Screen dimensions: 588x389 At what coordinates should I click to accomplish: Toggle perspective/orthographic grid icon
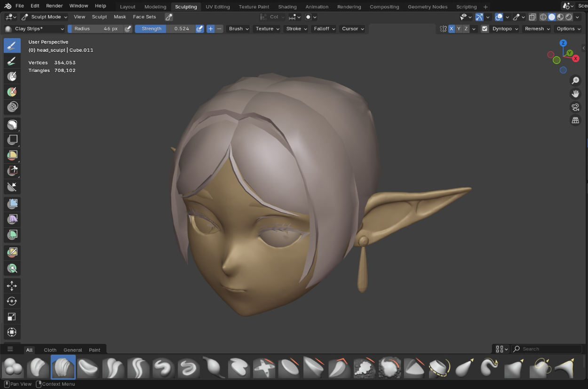(575, 120)
